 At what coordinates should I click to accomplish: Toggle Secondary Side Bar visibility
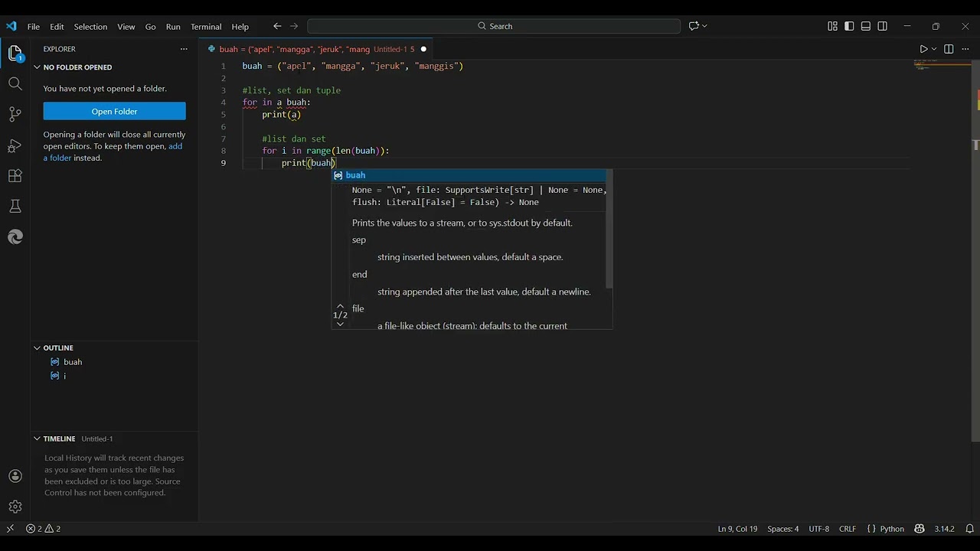click(883, 26)
